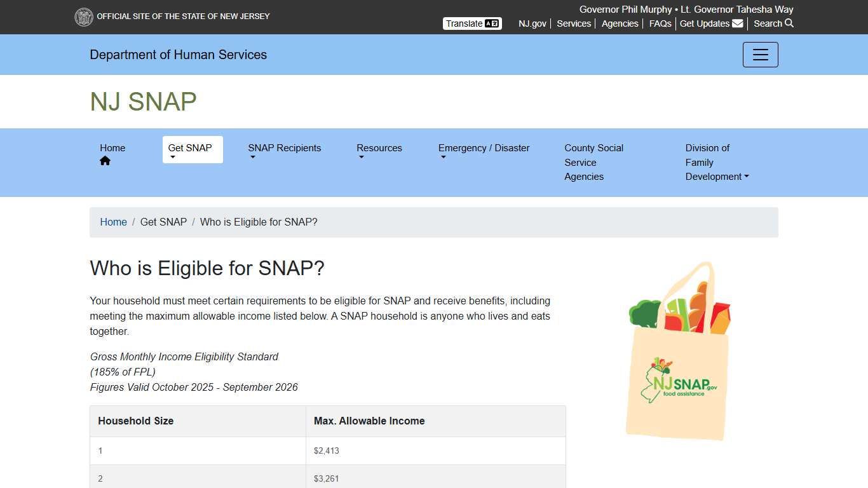This screenshot has height=488, width=868.
Task: Click the Home breadcrumb link
Action: (113, 222)
